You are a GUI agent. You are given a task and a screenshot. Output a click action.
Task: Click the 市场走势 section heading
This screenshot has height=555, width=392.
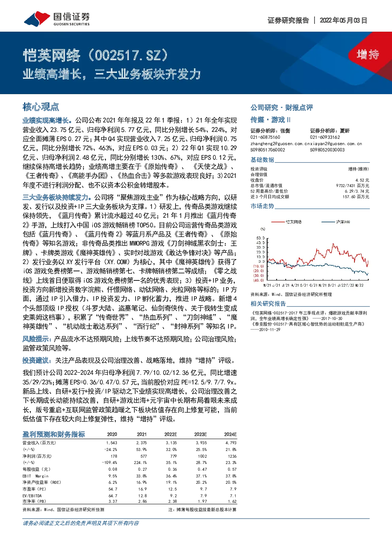coord(262,206)
